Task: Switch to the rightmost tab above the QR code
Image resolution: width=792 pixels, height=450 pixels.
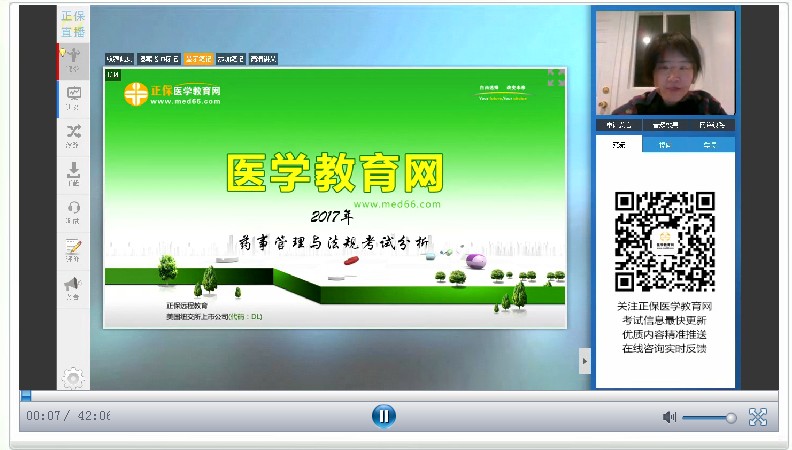Action: tap(711, 145)
